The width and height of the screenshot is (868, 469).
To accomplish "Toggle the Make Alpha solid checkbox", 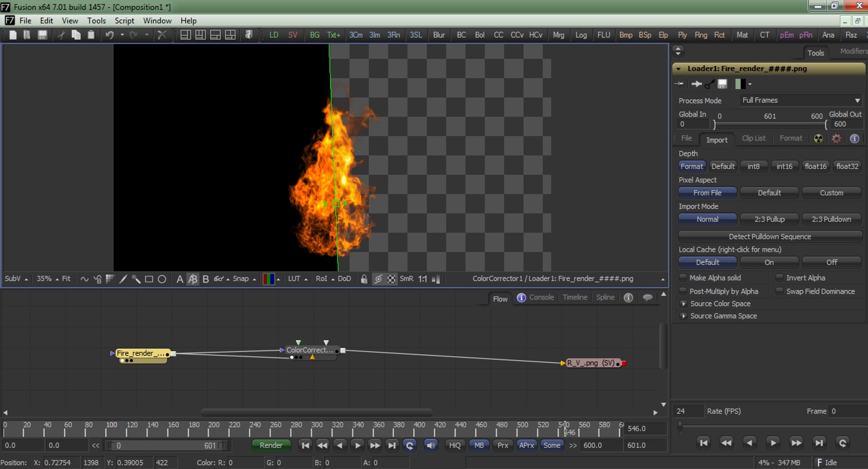I will click(x=683, y=277).
